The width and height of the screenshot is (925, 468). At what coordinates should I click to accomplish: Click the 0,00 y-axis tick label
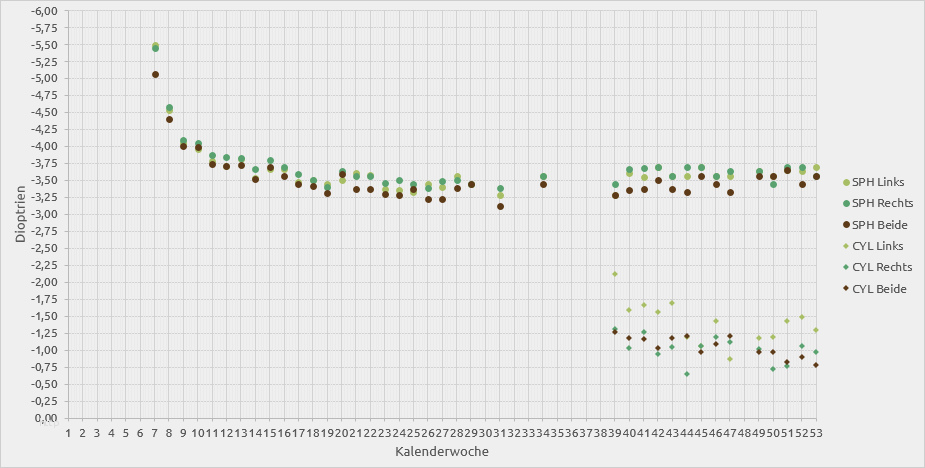(46, 418)
